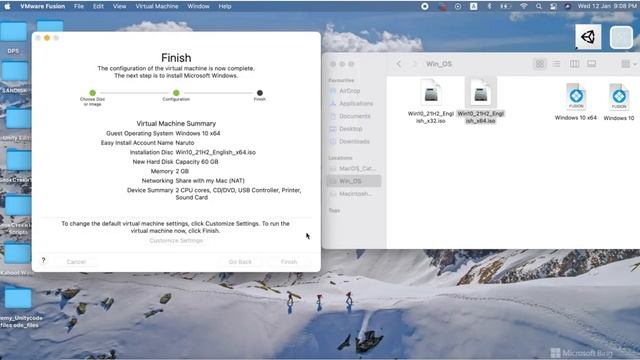
Task: Open Downloads in Finder sidebar
Action: (354, 142)
